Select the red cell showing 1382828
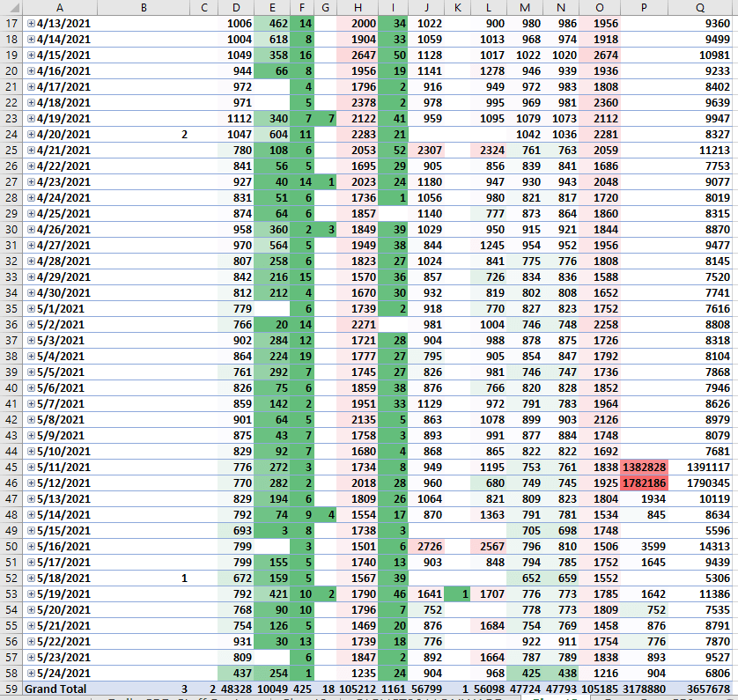 pos(645,466)
